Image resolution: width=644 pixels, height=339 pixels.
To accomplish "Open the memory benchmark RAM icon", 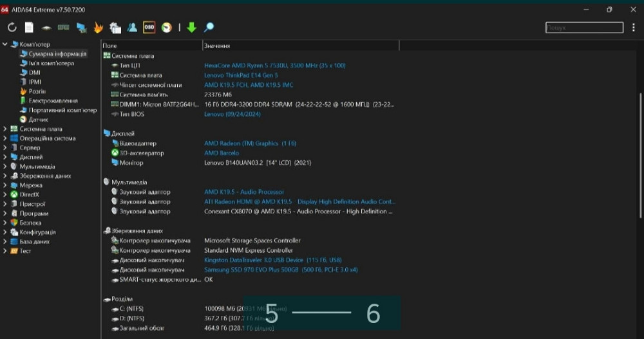I will (x=63, y=28).
